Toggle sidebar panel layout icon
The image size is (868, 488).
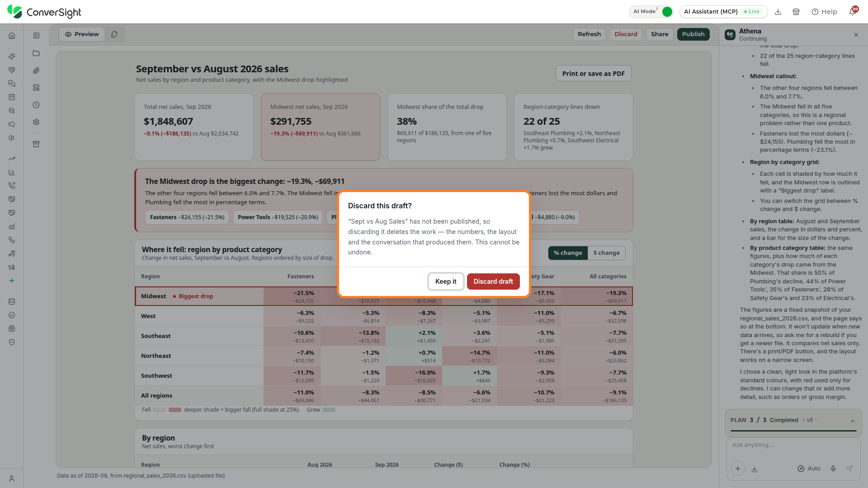point(36,35)
